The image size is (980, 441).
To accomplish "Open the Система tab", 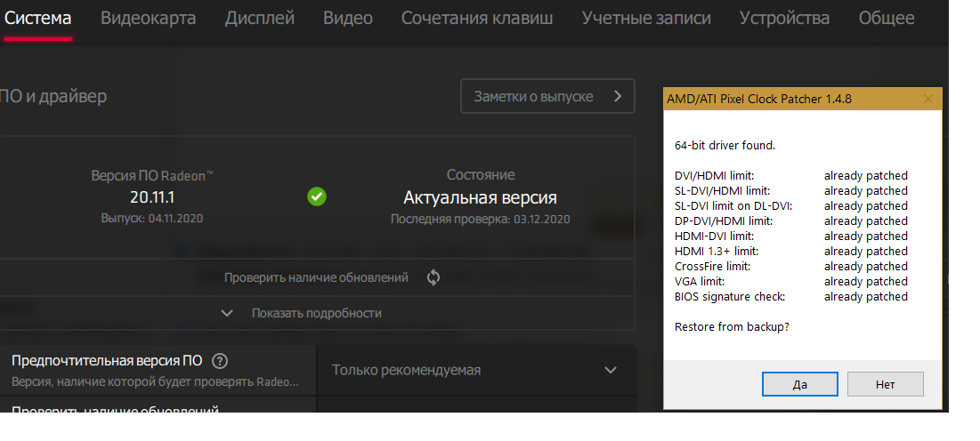I will coord(38,18).
